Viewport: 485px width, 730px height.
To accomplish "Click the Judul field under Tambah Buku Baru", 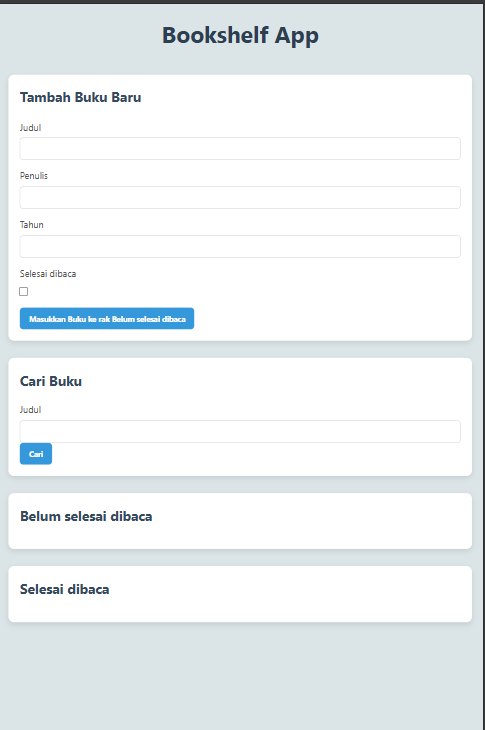I will (x=240, y=149).
